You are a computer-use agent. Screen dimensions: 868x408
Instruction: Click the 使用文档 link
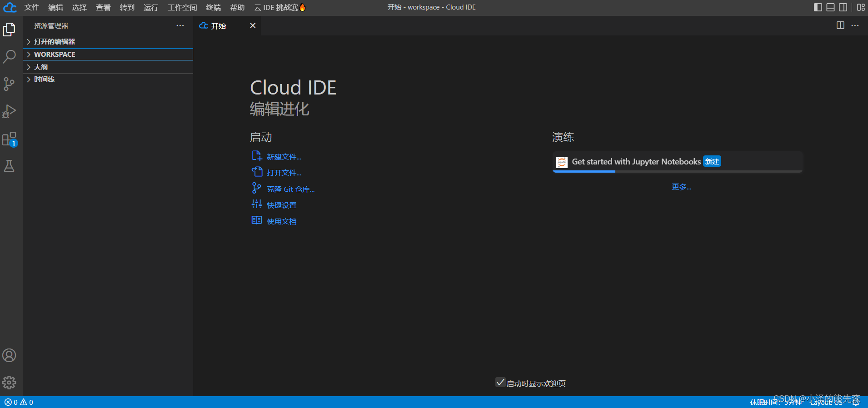coord(282,221)
